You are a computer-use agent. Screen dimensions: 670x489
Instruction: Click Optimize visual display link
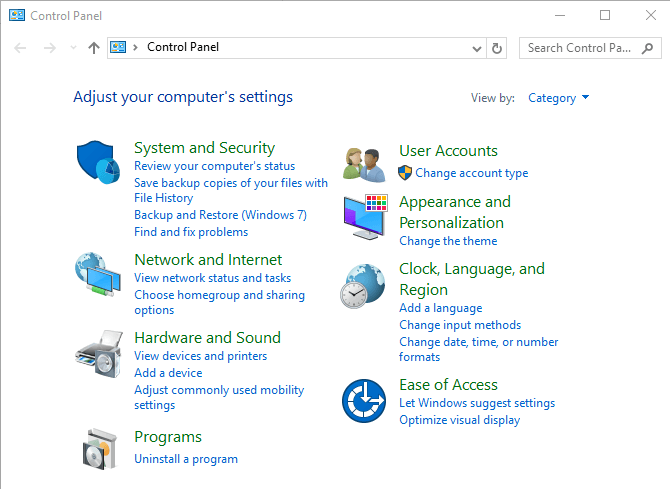[x=459, y=420]
